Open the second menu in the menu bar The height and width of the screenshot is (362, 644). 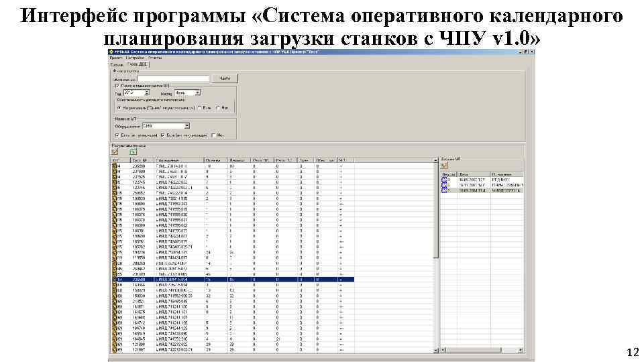(135, 58)
